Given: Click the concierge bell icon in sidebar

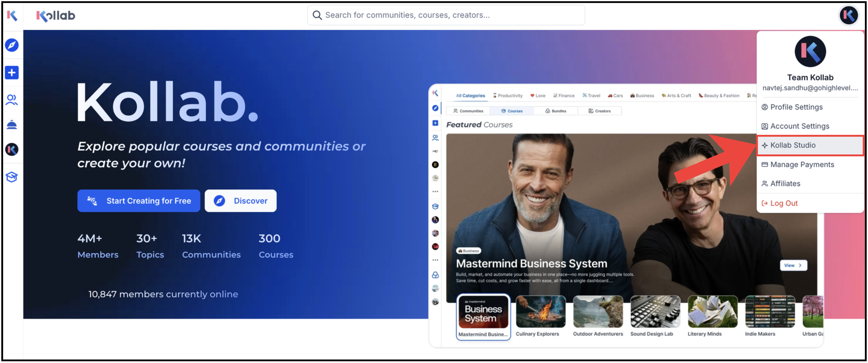Looking at the screenshot, I should coord(12,125).
